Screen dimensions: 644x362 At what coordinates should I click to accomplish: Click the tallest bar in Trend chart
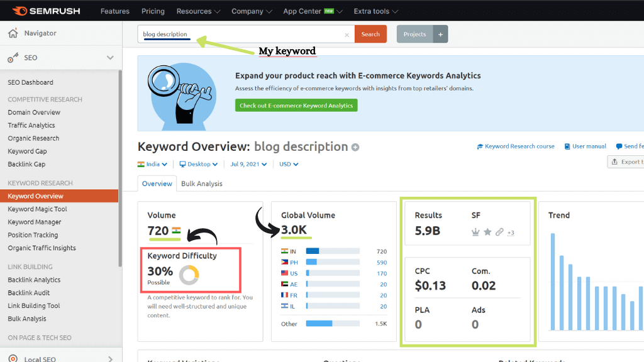tap(553, 282)
